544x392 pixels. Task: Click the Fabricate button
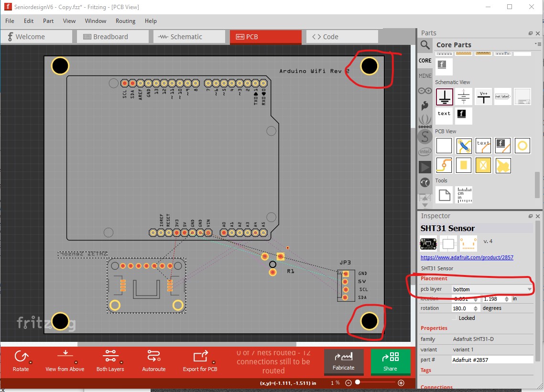(x=344, y=362)
